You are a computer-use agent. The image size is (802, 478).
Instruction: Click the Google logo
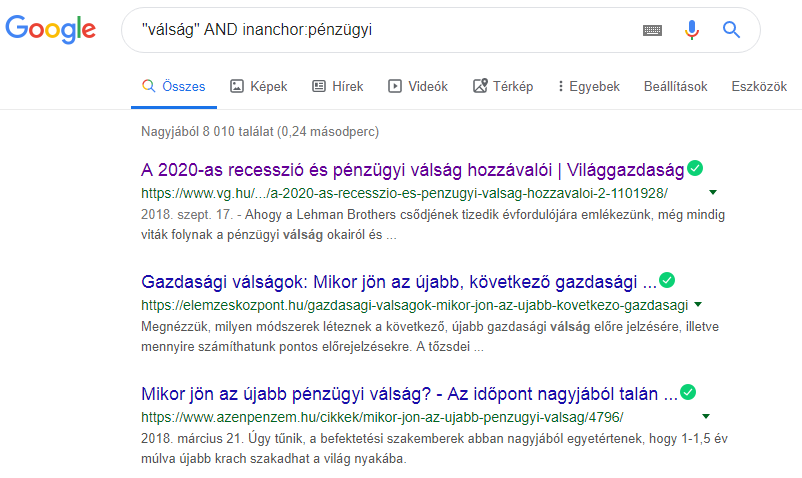point(51,30)
